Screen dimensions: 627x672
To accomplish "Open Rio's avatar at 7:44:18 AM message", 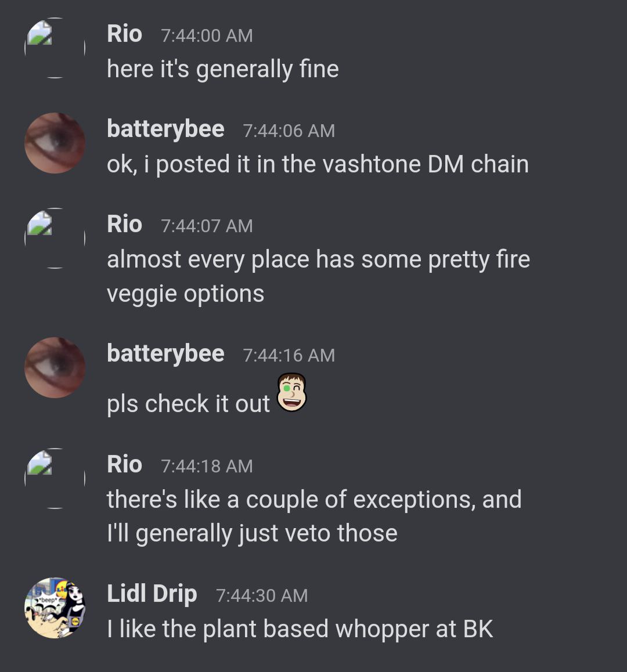I will coord(55,478).
